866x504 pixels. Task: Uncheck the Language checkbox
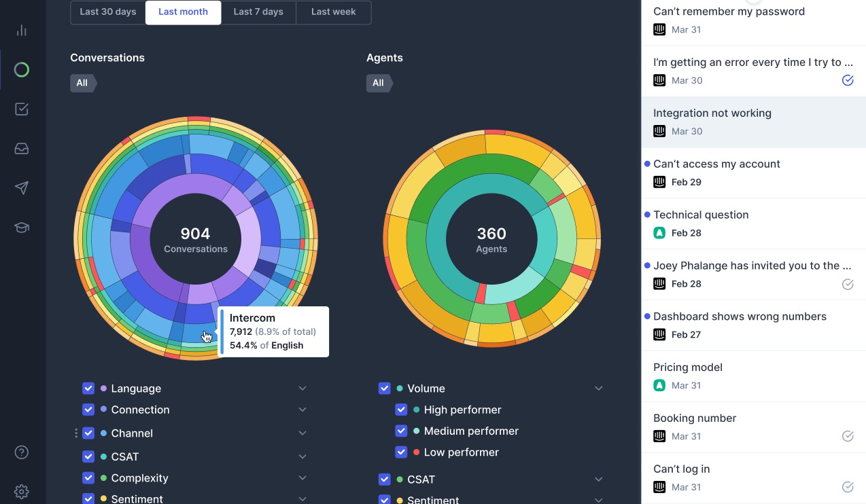[x=88, y=389]
